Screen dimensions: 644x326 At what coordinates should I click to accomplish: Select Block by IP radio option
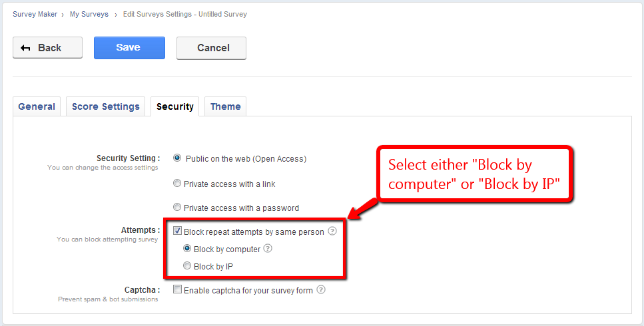tap(187, 266)
